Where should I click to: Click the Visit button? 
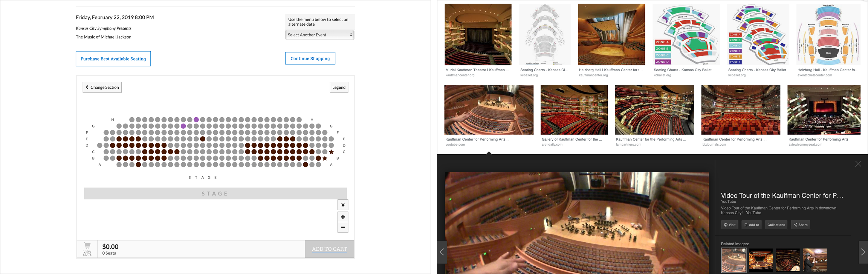click(730, 225)
